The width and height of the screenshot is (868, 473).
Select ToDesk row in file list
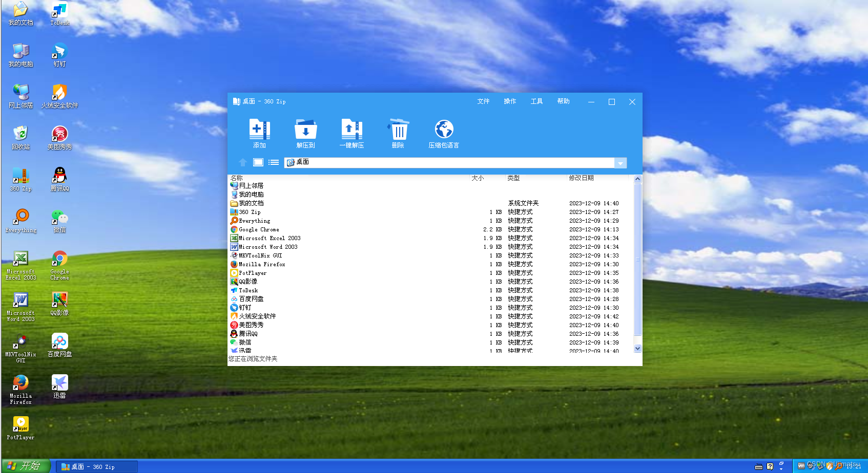coord(430,290)
